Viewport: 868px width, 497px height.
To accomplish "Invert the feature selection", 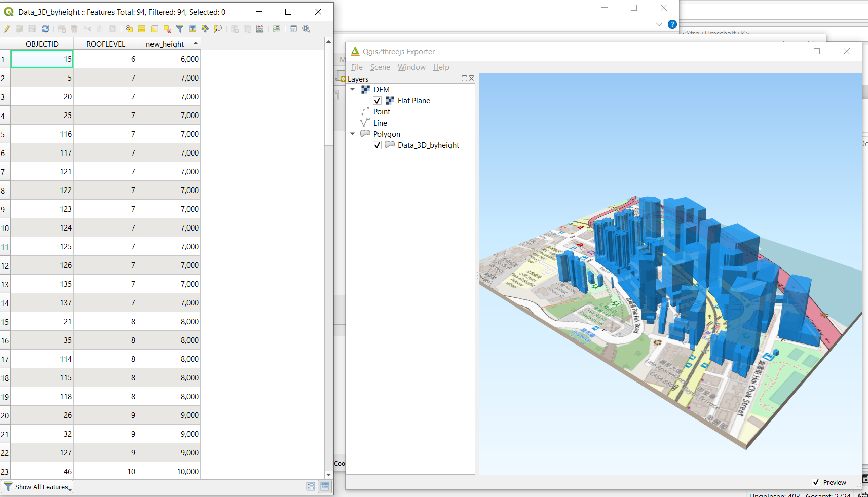I will pos(154,29).
